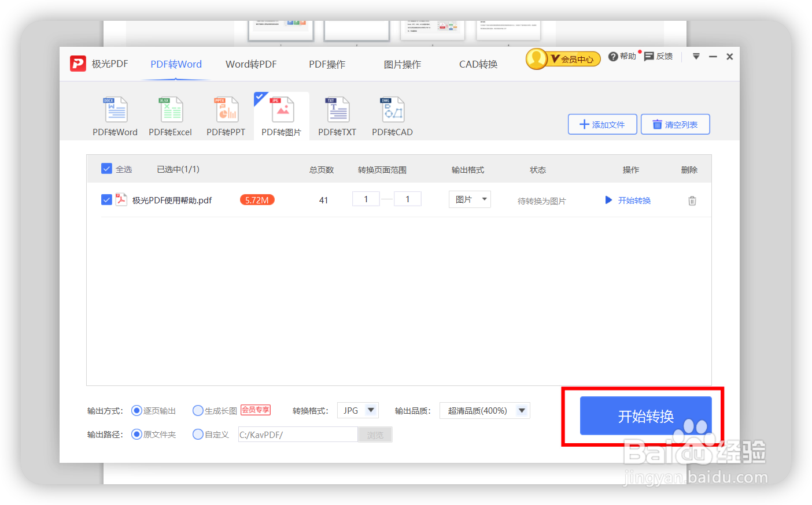Toggle the 全选 select-all checkbox
This screenshot has width=812, height=505.
click(x=106, y=169)
